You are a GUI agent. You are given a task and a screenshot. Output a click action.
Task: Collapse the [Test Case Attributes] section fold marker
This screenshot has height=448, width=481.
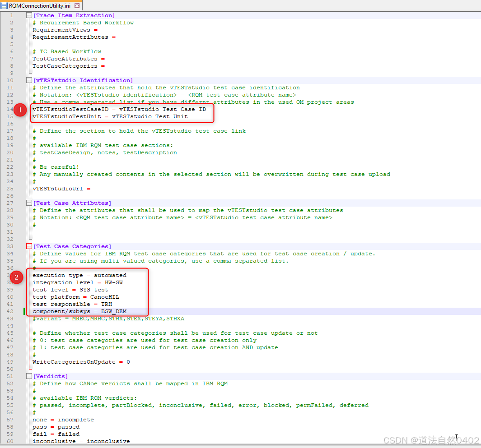click(x=28, y=203)
